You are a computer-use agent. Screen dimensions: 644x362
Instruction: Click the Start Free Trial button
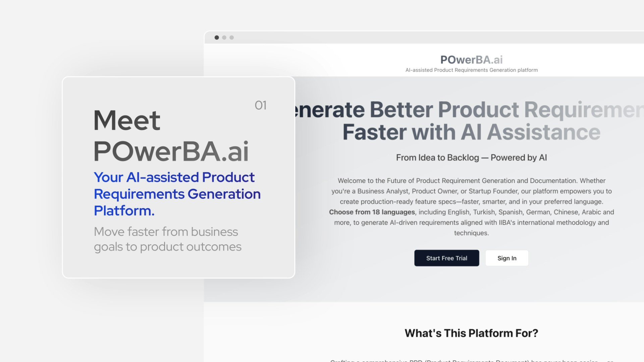pyautogui.click(x=446, y=258)
